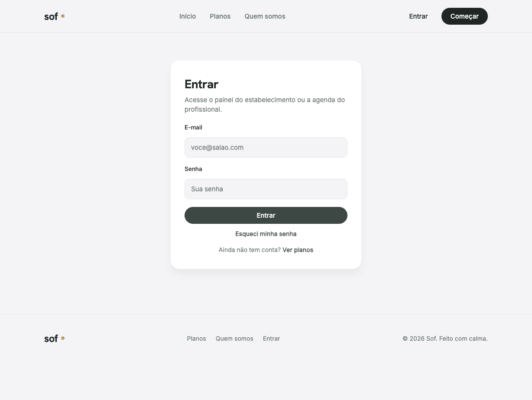Click the sof logo in the header
The width and height of the screenshot is (532, 400).
pyautogui.click(x=55, y=16)
